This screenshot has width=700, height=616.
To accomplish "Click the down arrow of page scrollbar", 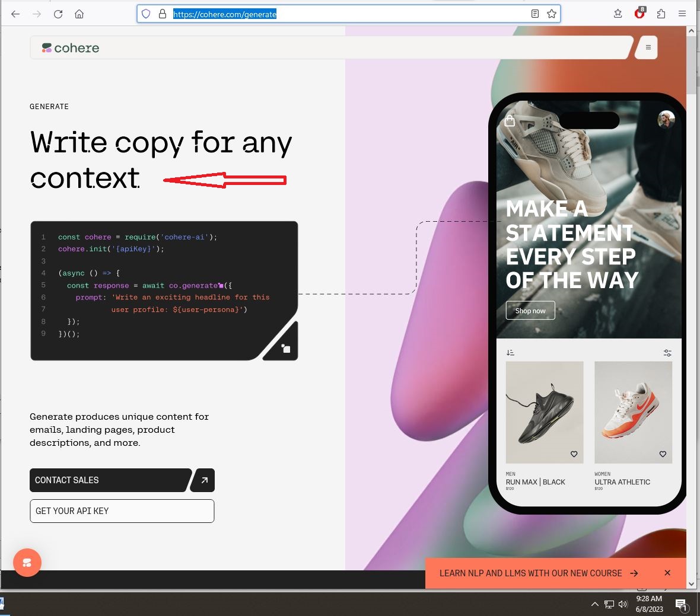I will [x=691, y=583].
